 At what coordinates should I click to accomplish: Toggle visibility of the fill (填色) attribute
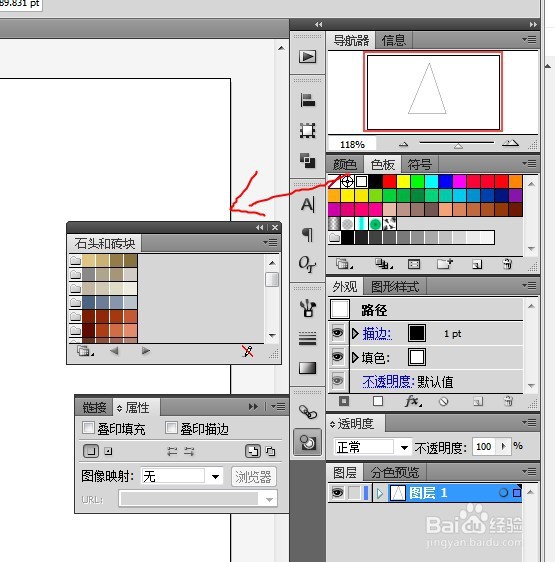(x=337, y=357)
